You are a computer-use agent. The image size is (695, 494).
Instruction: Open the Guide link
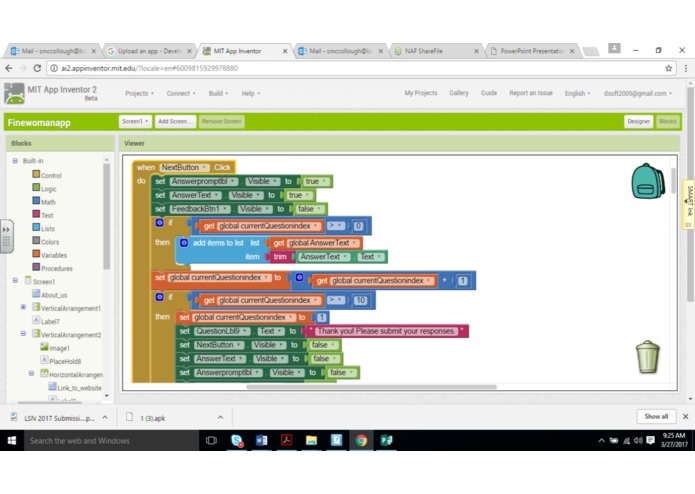coord(488,93)
